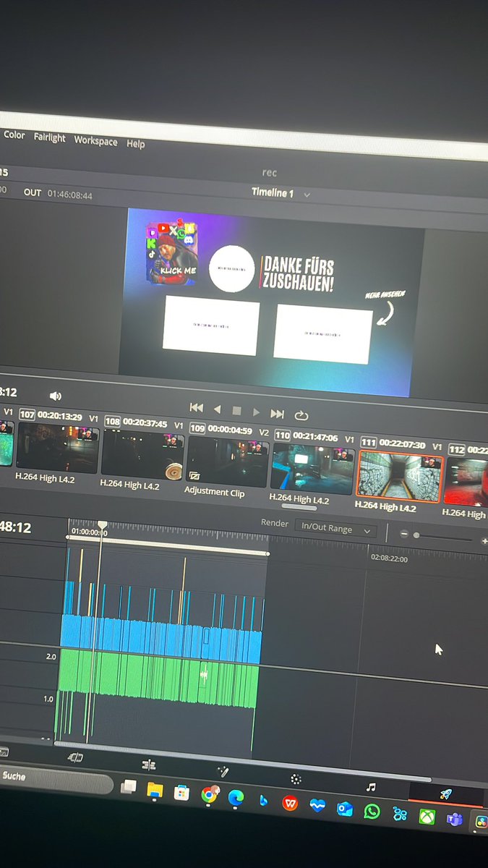The width and height of the screenshot is (488, 868).
Task: Click the thumbnail strip scrollbar under clip 110
Action: point(299,508)
